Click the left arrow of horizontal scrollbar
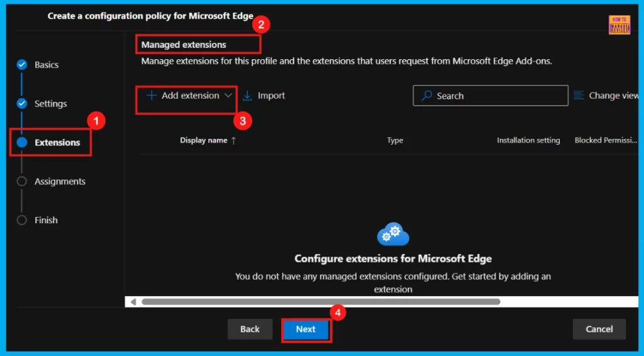Viewport: 644px width, 356px height. 133,302
